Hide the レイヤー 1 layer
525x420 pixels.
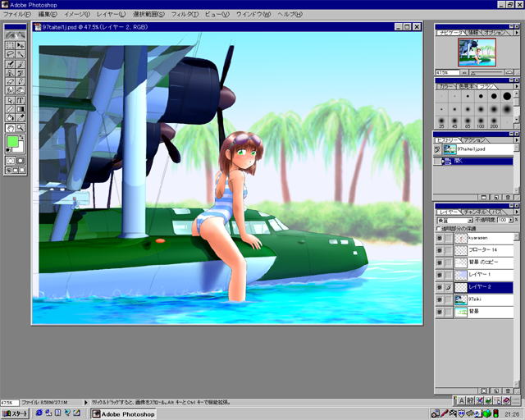pos(440,275)
